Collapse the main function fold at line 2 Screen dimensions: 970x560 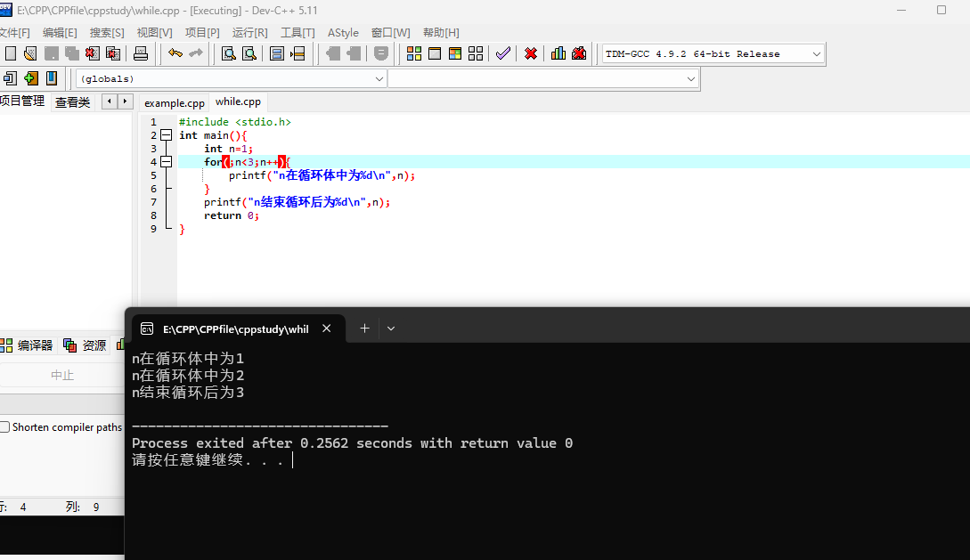click(166, 135)
